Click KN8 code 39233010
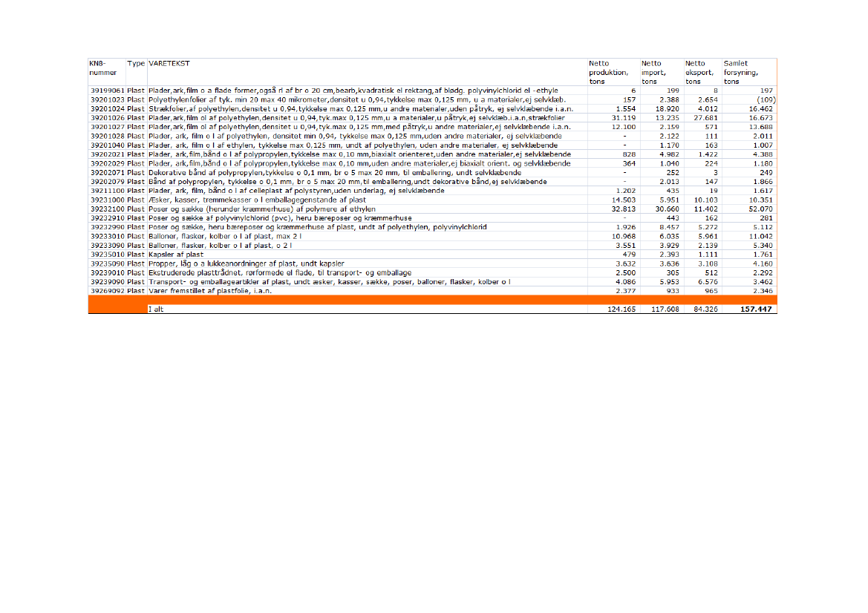 coord(108,236)
